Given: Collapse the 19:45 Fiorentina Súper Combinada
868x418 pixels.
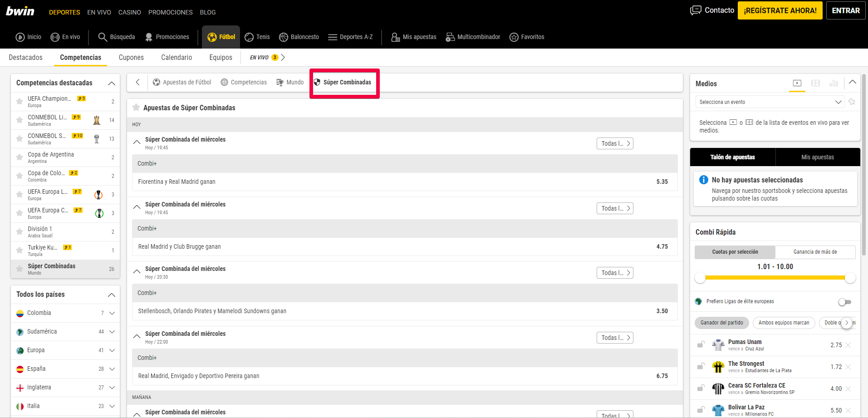Looking at the screenshot, I should [x=137, y=142].
